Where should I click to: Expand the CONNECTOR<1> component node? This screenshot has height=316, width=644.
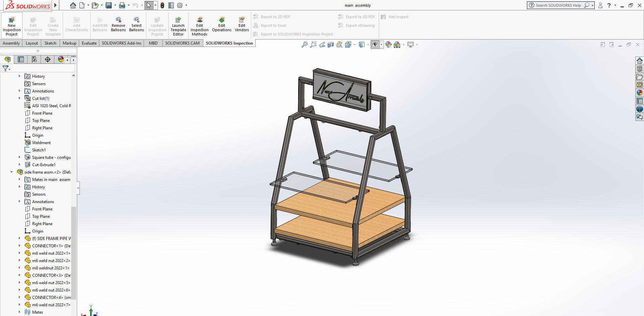(x=19, y=246)
